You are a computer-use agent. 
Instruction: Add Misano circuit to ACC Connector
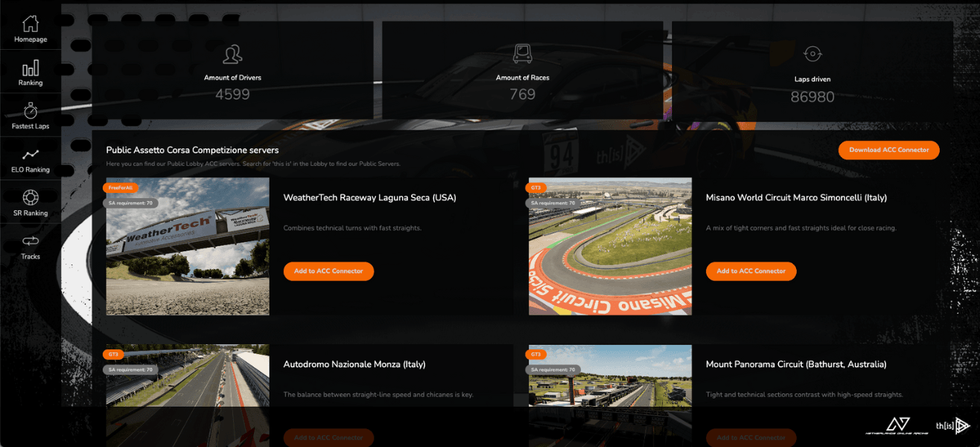click(751, 271)
